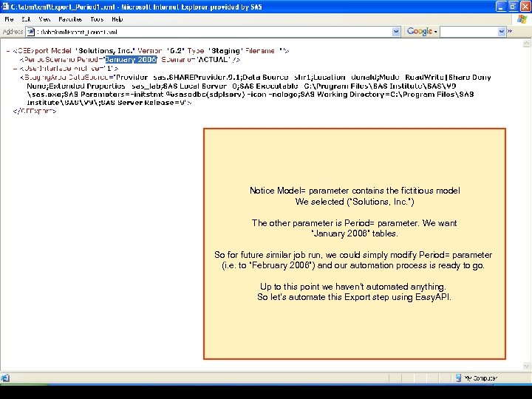
Task: Click the closing OEExport tag
Action: pos(35,111)
